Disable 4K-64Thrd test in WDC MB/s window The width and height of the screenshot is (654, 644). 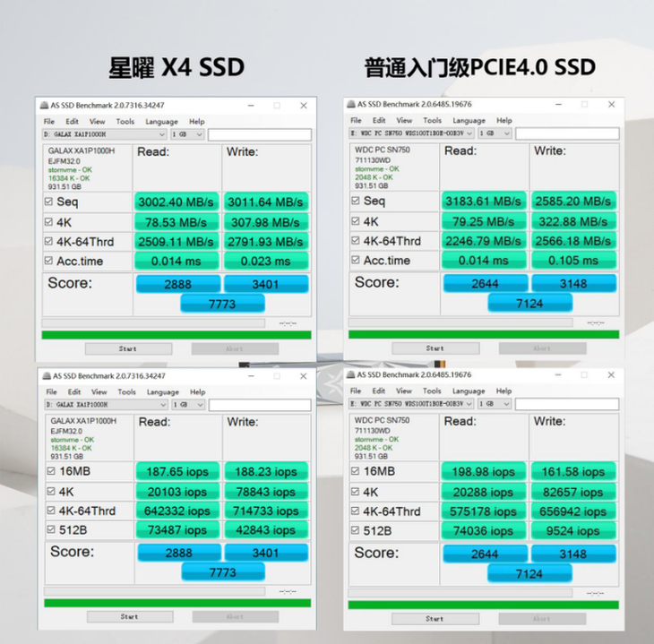356,240
